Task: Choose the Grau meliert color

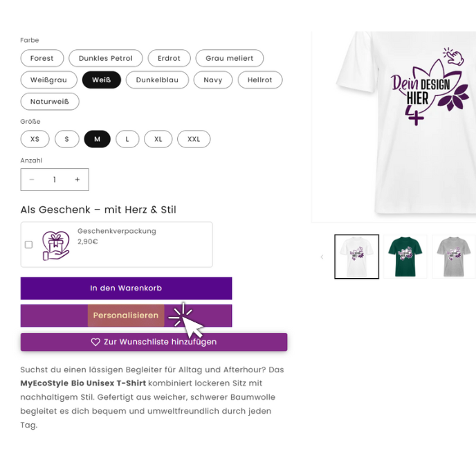Action: (x=230, y=58)
